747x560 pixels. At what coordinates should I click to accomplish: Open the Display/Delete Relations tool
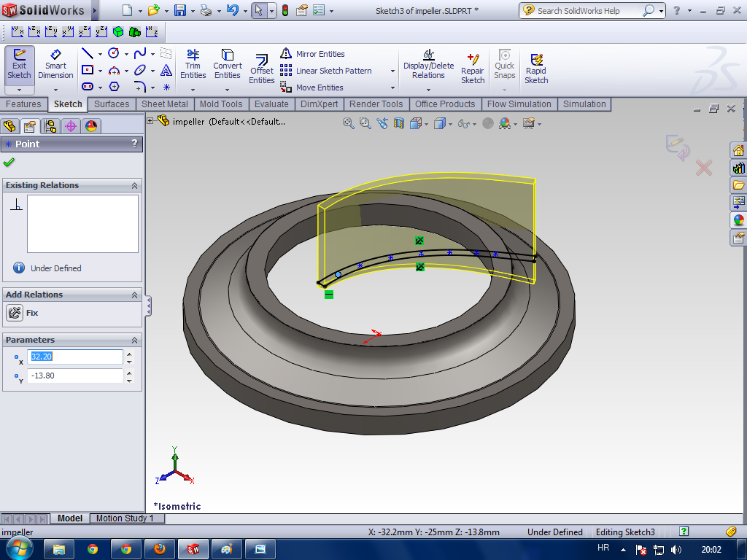point(428,64)
